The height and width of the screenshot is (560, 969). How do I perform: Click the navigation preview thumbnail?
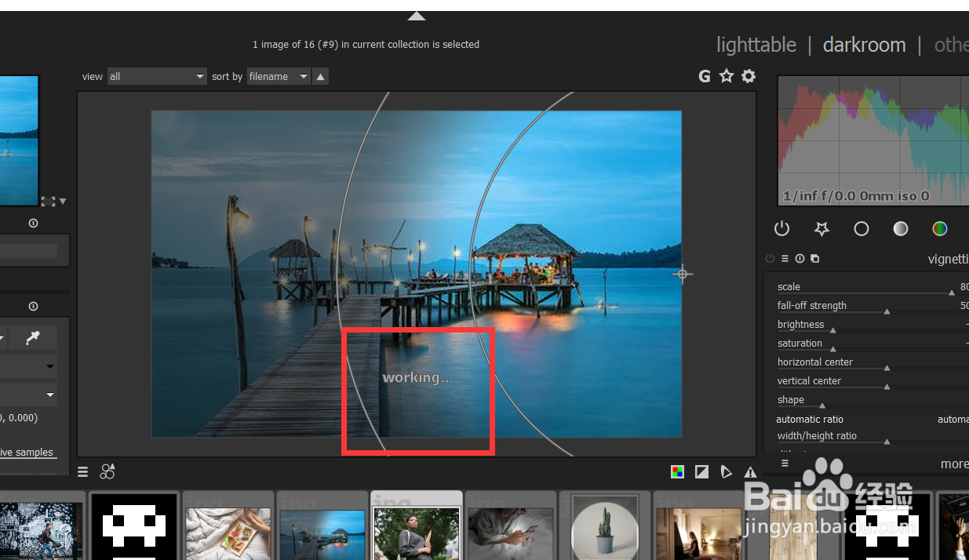(x=19, y=140)
